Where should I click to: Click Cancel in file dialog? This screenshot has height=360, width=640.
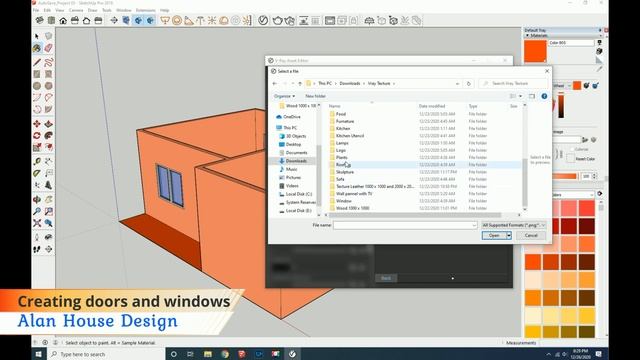pos(531,236)
